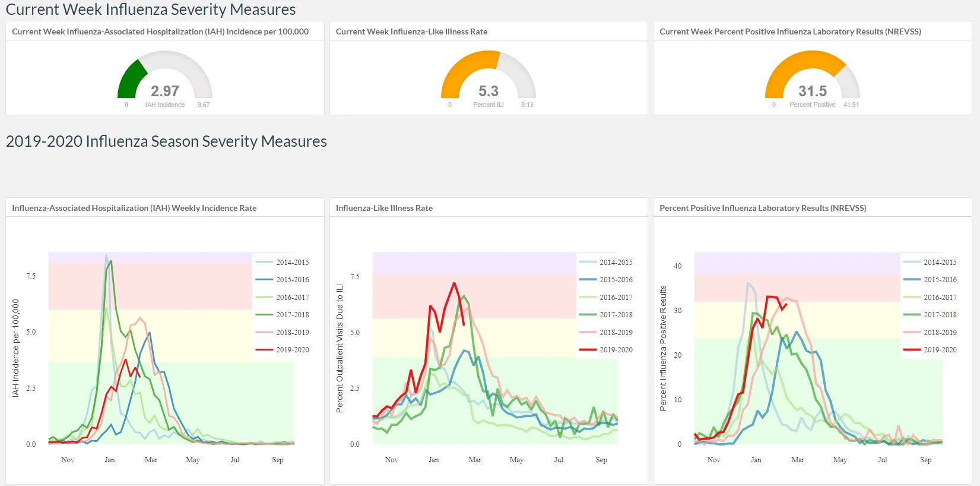980x486 pixels.
Task: Toggle 2016-2017 in NREVSS Percent Positive legend
Action: 930,297
